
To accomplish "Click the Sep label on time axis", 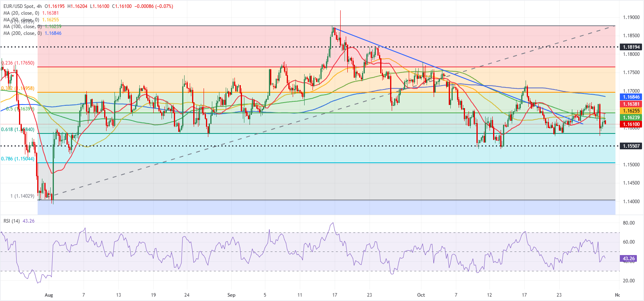I will 231,295.
